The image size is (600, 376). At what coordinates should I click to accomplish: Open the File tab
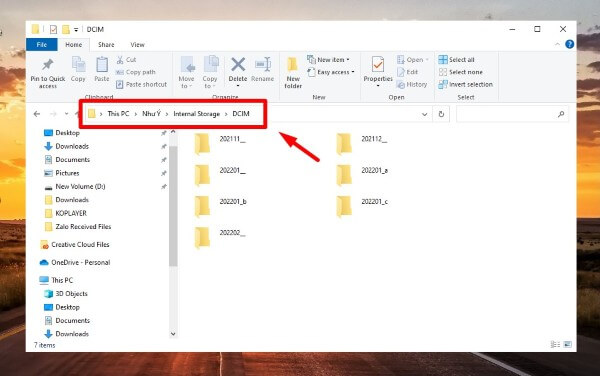[x=42, y=45]
